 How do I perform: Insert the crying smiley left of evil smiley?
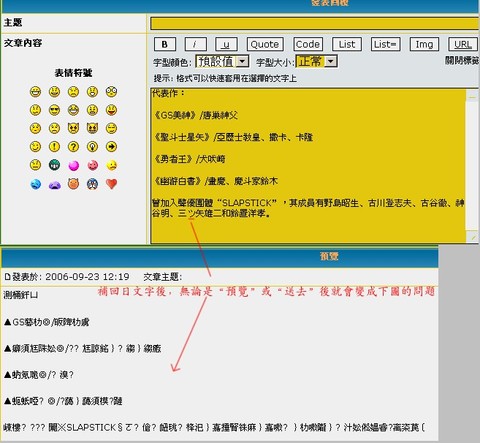[54, 128]
